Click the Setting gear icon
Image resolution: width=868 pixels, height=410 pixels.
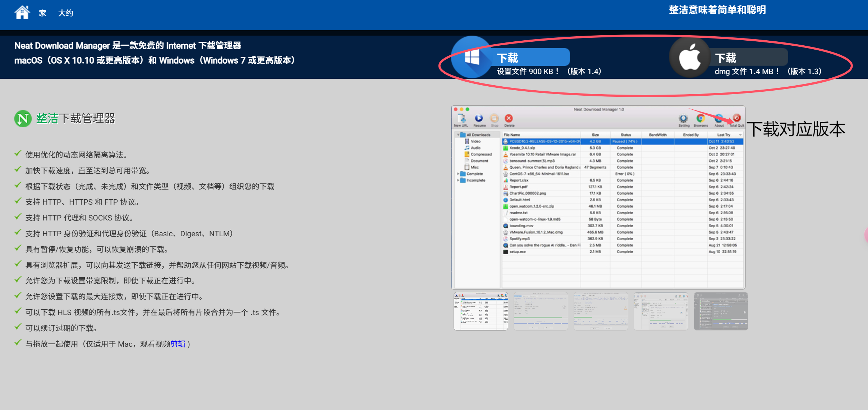683,119
